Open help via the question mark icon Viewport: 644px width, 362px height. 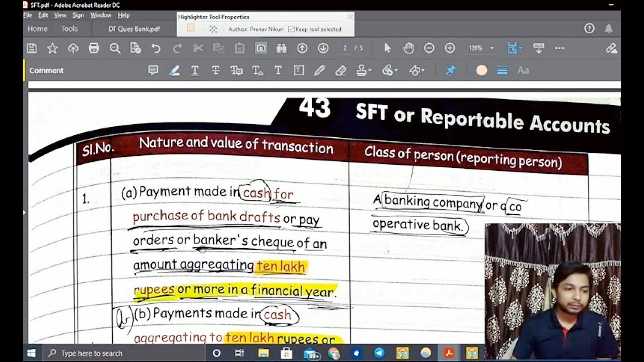589,28
